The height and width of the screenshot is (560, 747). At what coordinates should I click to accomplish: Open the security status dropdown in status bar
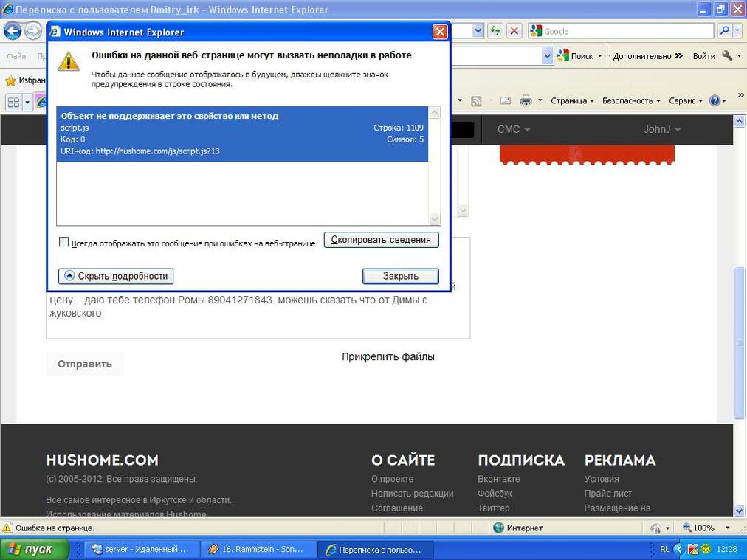coord(667,528)
